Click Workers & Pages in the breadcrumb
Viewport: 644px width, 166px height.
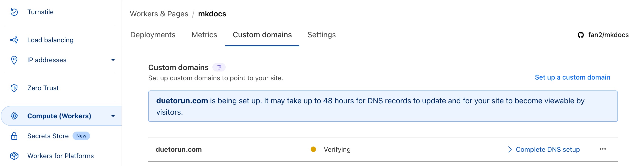(159, 14)
